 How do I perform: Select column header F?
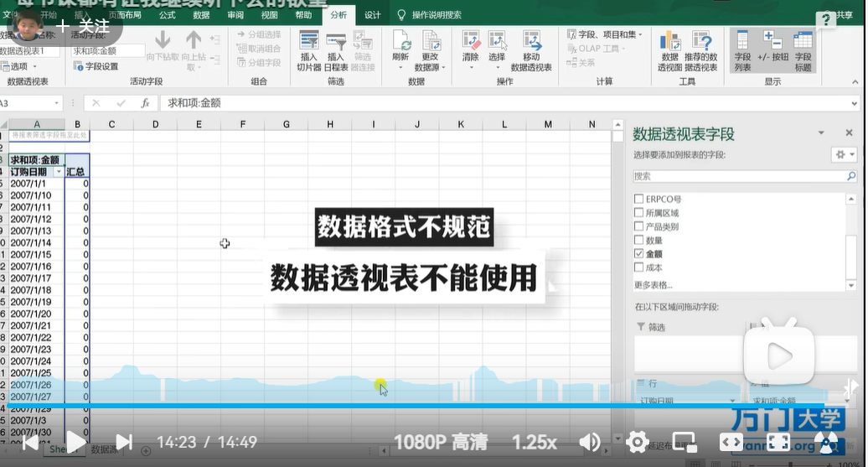242,124
